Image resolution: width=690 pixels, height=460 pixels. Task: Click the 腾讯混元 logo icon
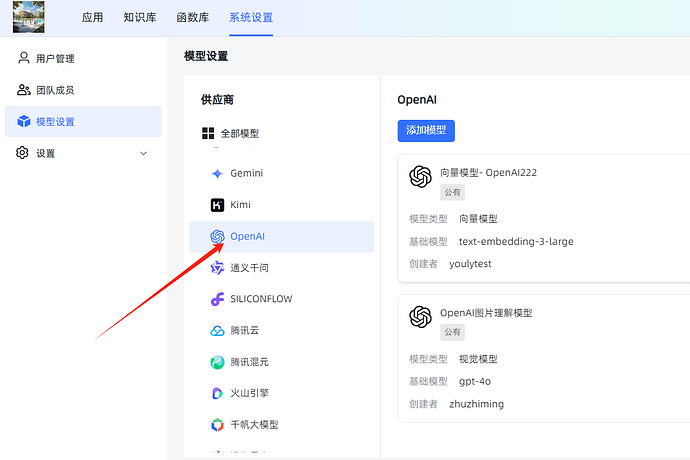[217, 362]
